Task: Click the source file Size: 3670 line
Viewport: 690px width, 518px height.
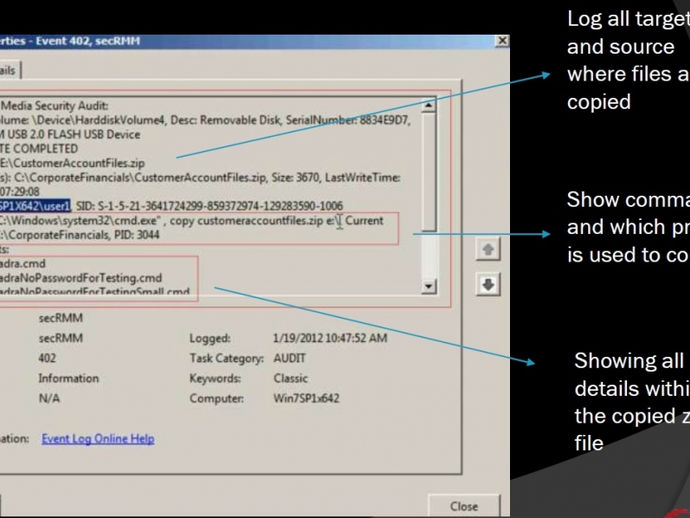Action: tap(200, 177)
